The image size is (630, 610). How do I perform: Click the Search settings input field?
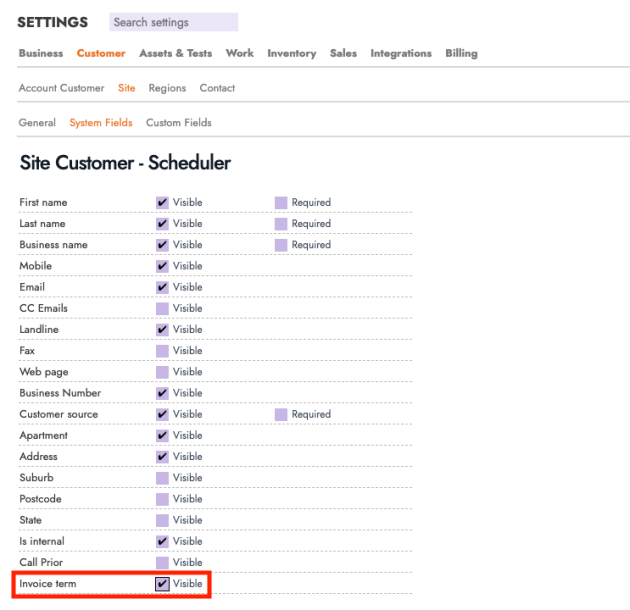pos(173,22)
